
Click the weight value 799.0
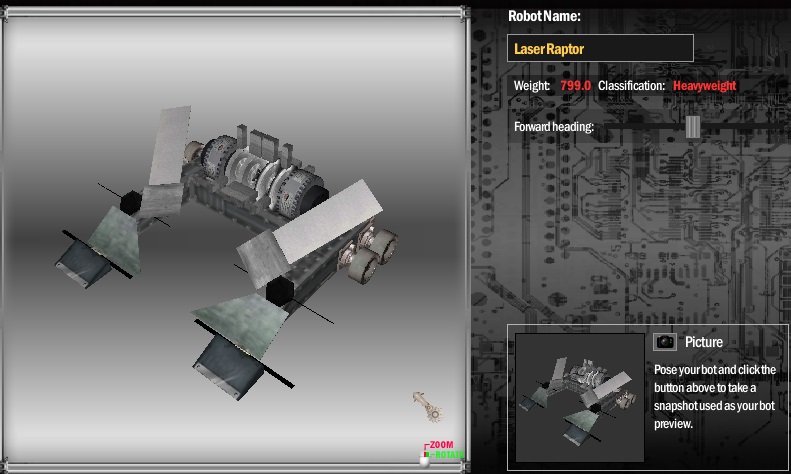[576, 86]
